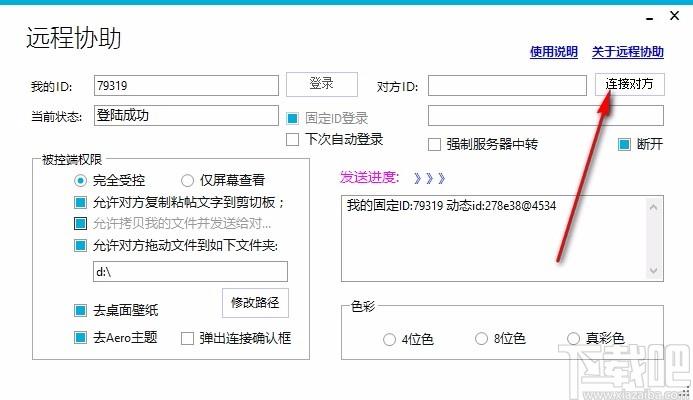The width and height of the screenshot is (693, 400).
Task: Select the 完全受控 radio button
Action: pos(80,180)
